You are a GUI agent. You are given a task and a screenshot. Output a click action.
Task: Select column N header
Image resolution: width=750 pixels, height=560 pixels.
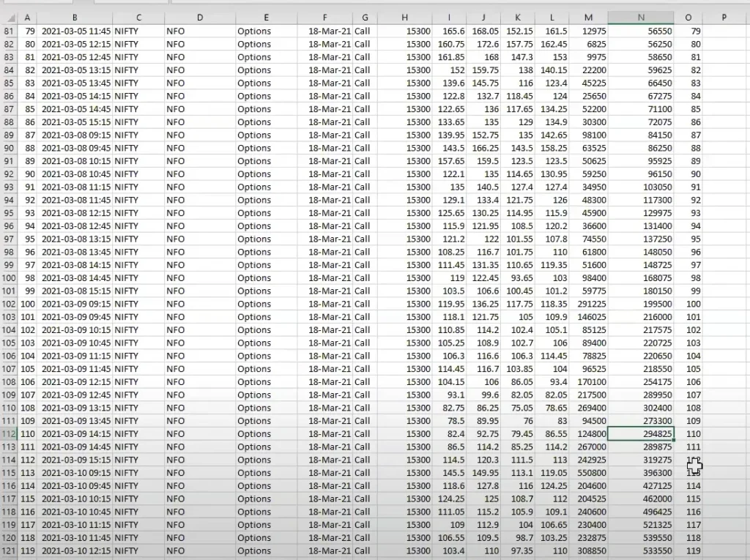pyautogui.click(x=641, y=17)
